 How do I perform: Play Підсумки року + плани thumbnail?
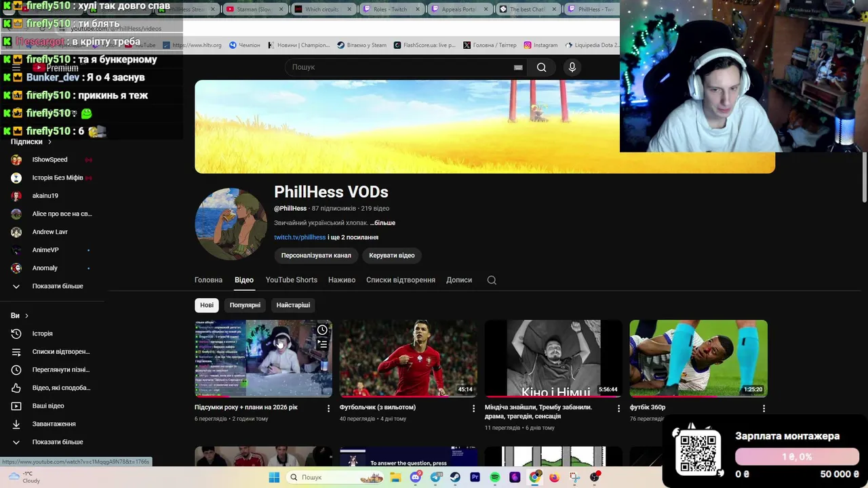point(263,359)
